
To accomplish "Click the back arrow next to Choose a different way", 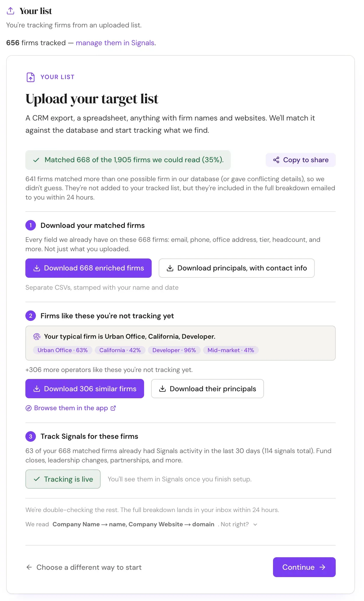I will tap(29, 567).
